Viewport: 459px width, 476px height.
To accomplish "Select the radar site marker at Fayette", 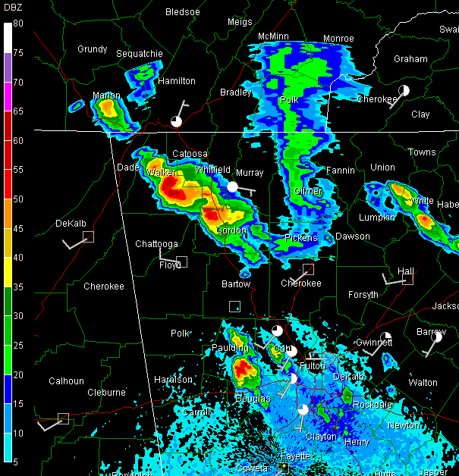I will tap(284, 468).
